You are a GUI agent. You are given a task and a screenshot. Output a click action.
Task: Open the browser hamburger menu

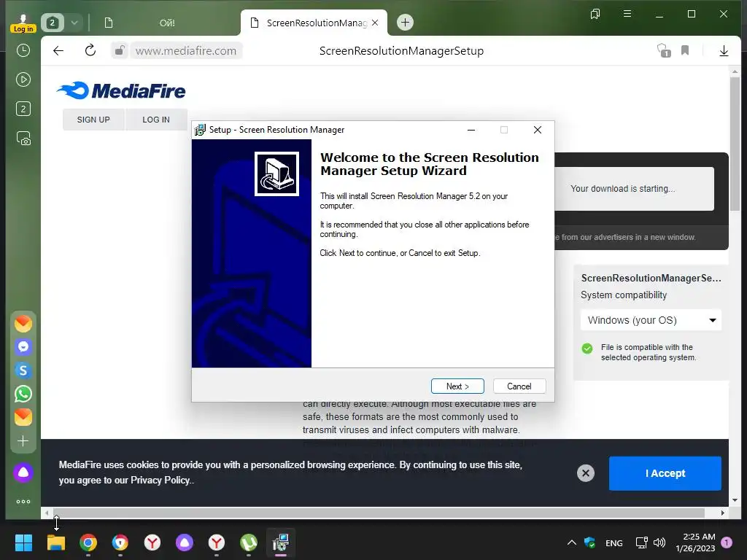(x=627, y=14)
